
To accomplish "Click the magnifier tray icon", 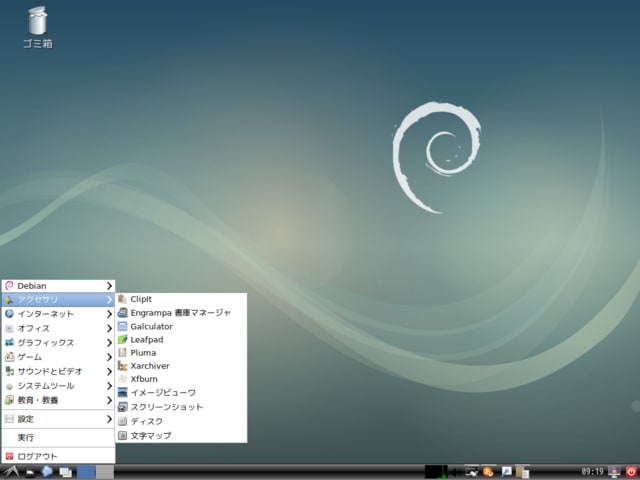I will pos(506,472).
